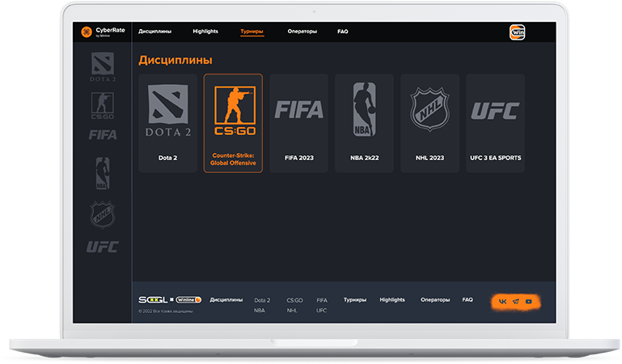Screen dimensions: 622x364
Task: Choose the Dota 2 discipline card
Action: (x=167, y=123)
